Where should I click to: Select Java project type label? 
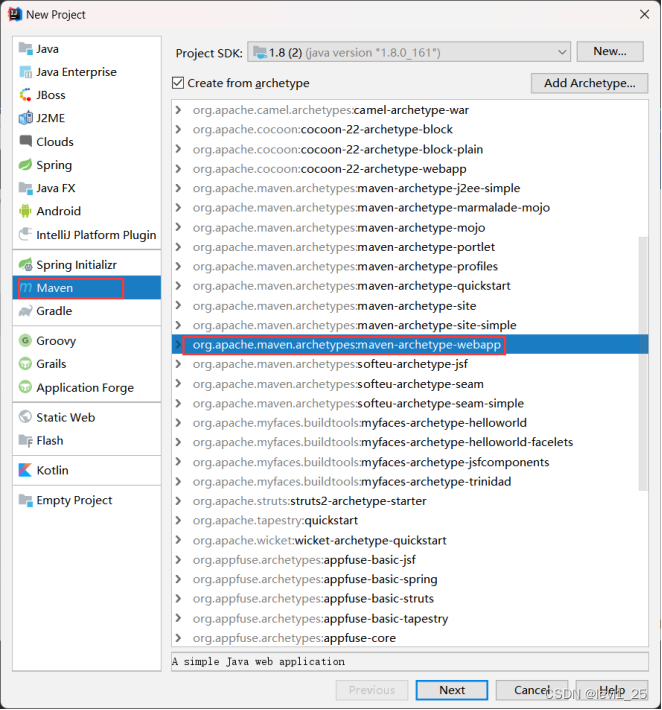(48, 49)
